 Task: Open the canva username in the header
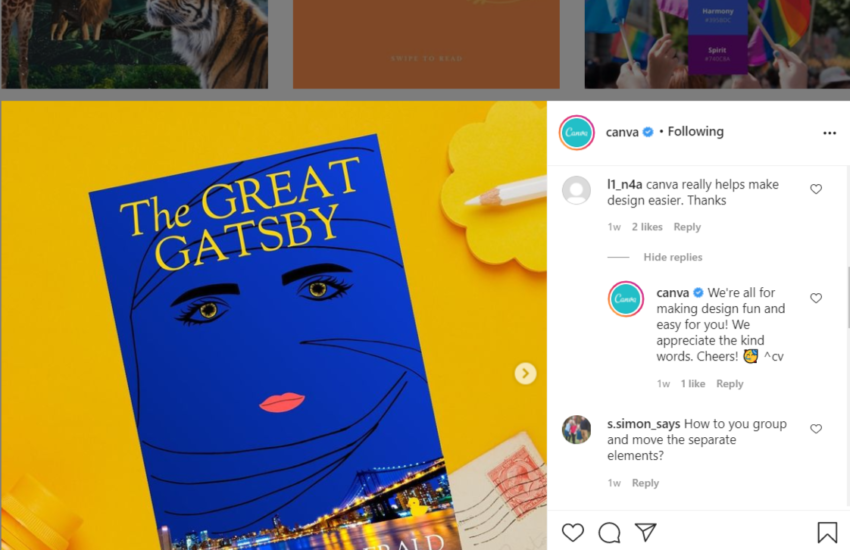[622, 132]
